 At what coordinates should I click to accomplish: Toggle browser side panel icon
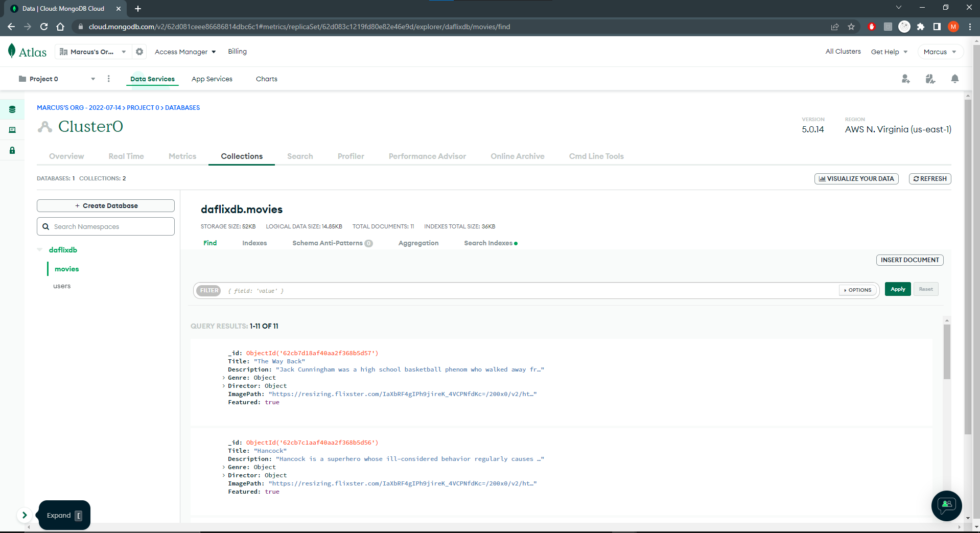[937, 27]
